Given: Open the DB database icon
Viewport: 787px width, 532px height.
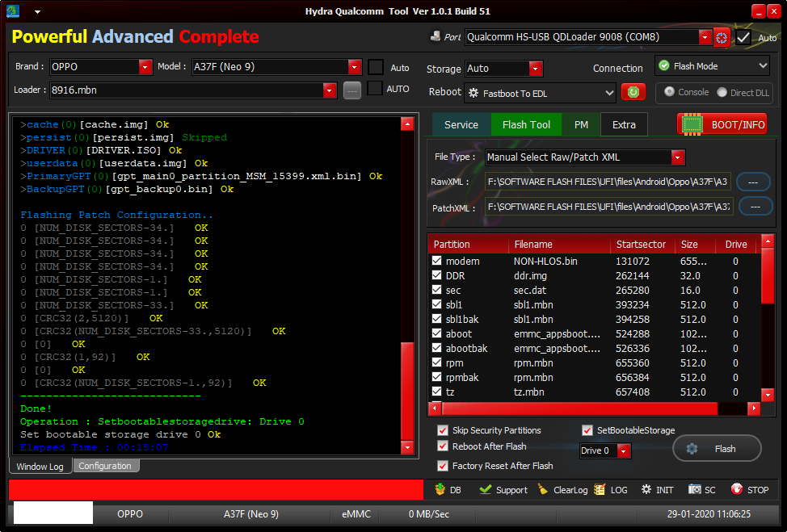Looking at the screenshot, I should (440, 489).
